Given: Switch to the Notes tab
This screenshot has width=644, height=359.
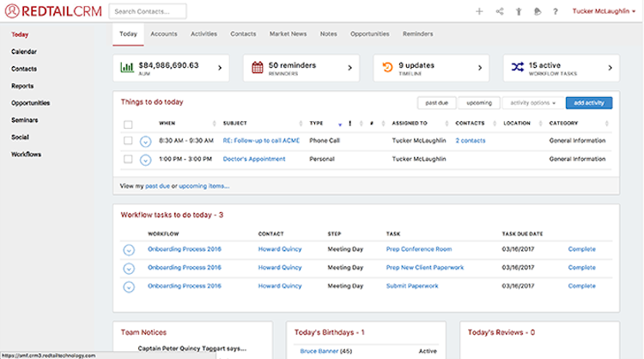Looking at the screenshot, I should pyautogui.click(x=329, y=34).
